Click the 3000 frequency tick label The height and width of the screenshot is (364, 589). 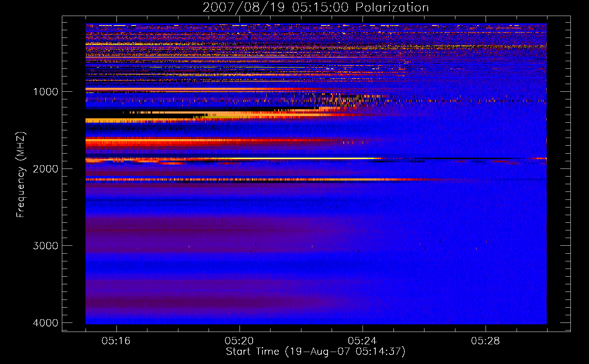coord(46,246)
